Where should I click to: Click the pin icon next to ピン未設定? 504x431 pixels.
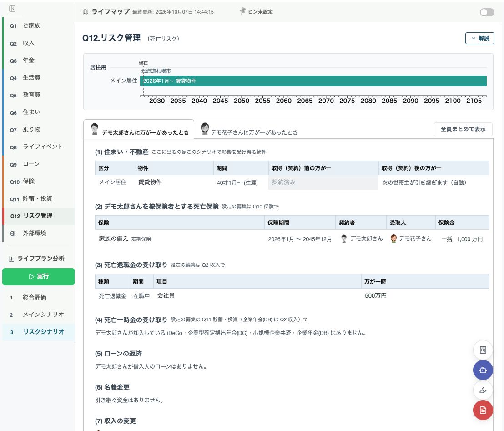pyautogui.click(x=243, y=11)
